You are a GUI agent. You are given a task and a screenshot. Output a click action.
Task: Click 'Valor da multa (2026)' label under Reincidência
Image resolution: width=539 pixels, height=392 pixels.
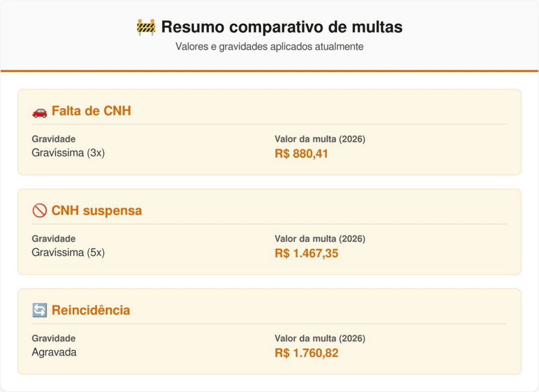pyautogui.click(x=320, y=338)
